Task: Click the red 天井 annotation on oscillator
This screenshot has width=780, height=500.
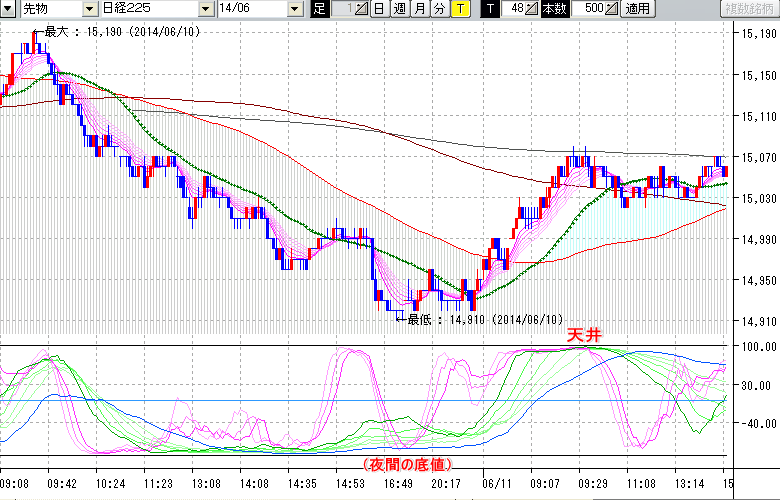Action: (582, 336)
